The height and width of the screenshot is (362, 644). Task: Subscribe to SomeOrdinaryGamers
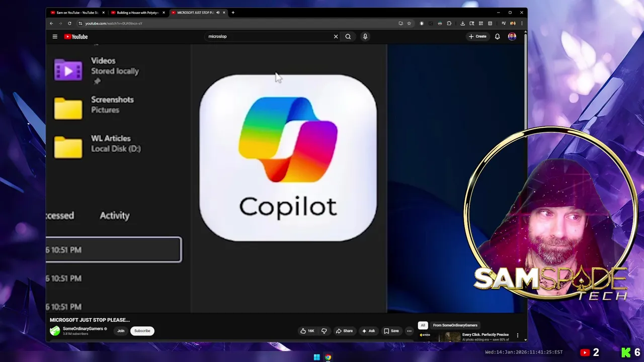point(142,331)
